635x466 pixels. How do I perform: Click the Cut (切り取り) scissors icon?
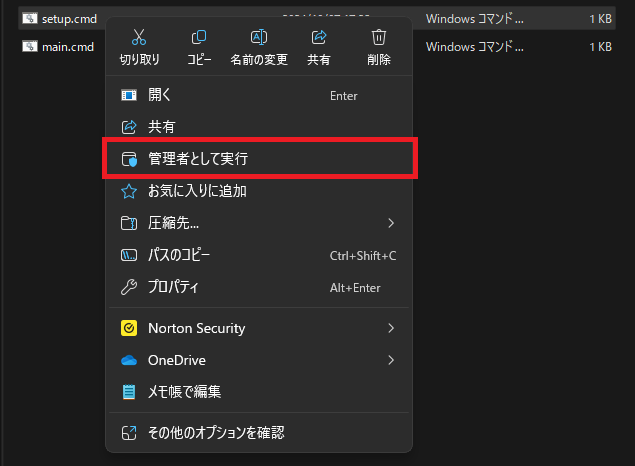pos(139,38)
